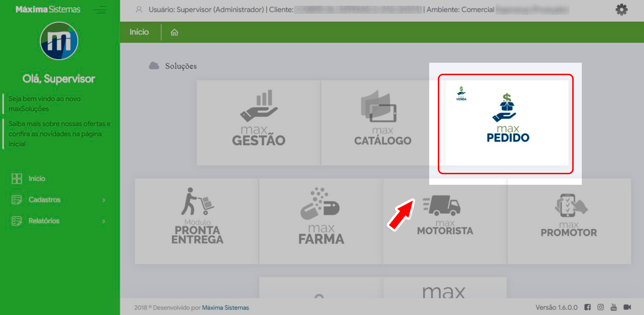Open the maxPromotor solution tile

coord(569,221)
